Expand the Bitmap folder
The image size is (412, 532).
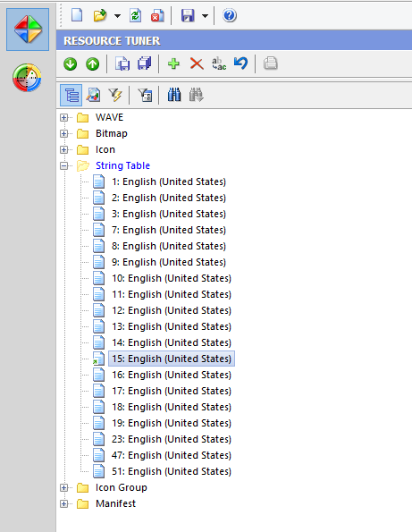tap(63, 134)
